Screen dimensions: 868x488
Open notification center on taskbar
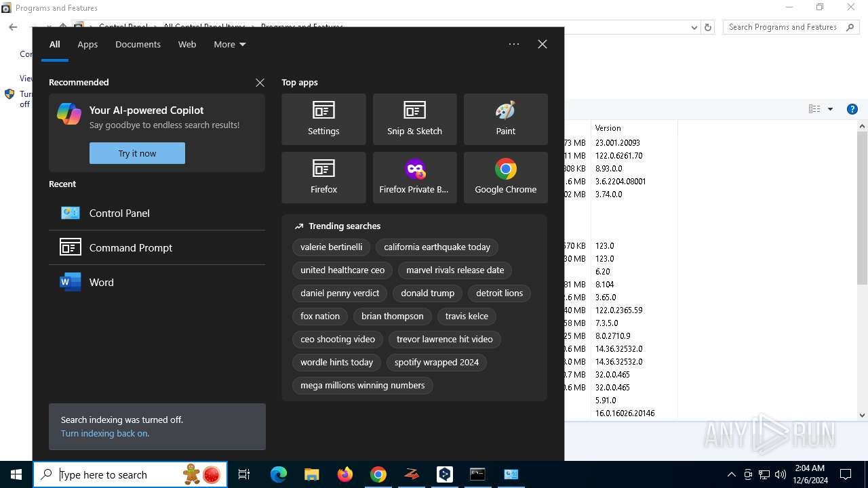click(x=846, y=474)
